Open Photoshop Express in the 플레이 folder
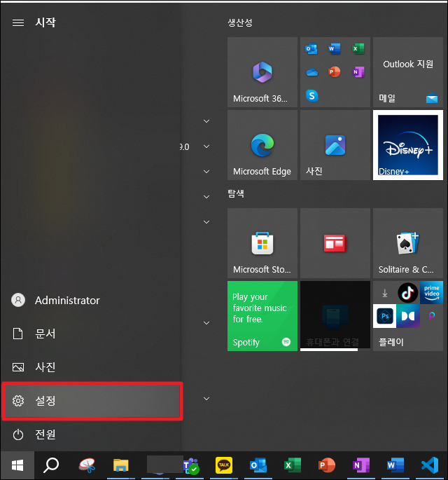This screenshot has width=448, height=480. pos(385,316)
